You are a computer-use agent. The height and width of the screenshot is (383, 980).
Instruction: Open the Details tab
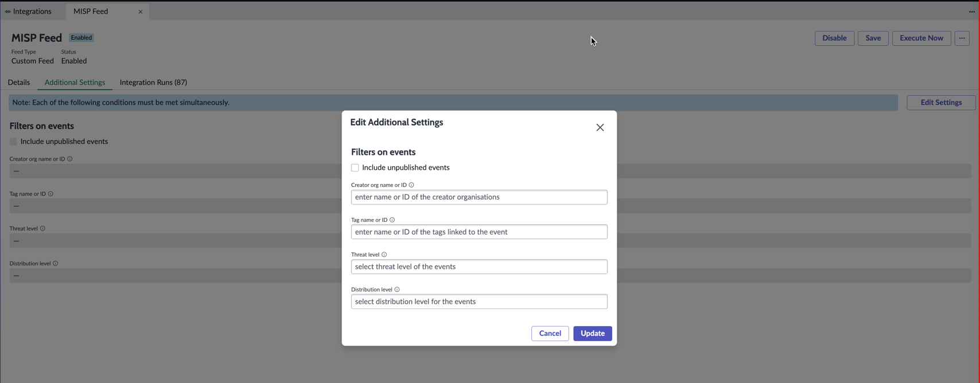[19, 82]
